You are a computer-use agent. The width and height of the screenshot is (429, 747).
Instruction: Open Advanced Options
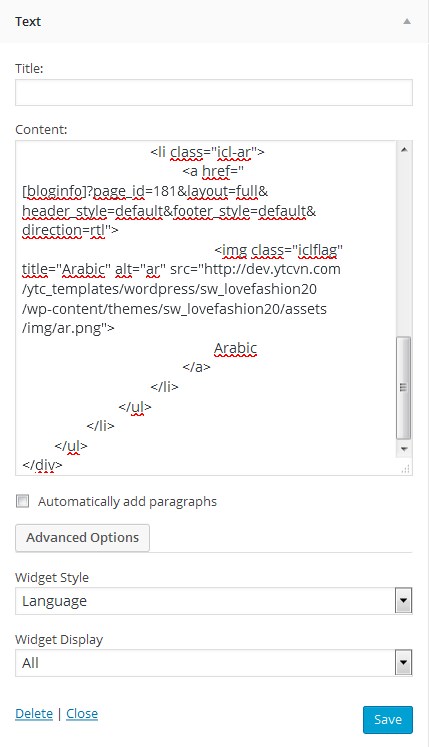(82, 538)
